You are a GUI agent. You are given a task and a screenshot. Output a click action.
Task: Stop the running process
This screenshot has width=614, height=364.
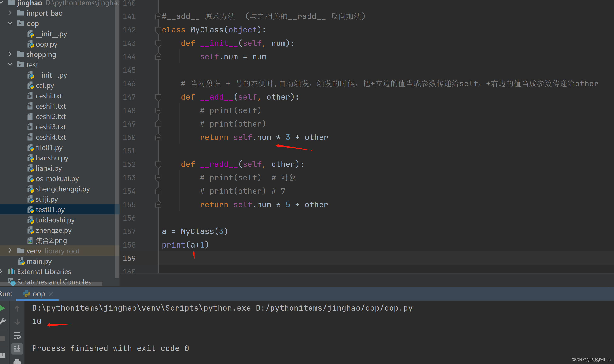coord(2,339)
